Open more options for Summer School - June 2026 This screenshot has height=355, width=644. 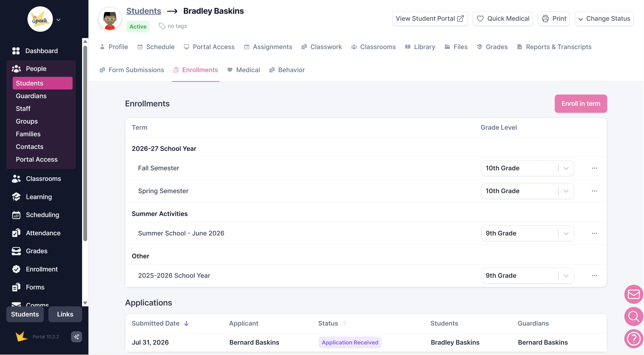pyautogui.click(x=595, y=233)
